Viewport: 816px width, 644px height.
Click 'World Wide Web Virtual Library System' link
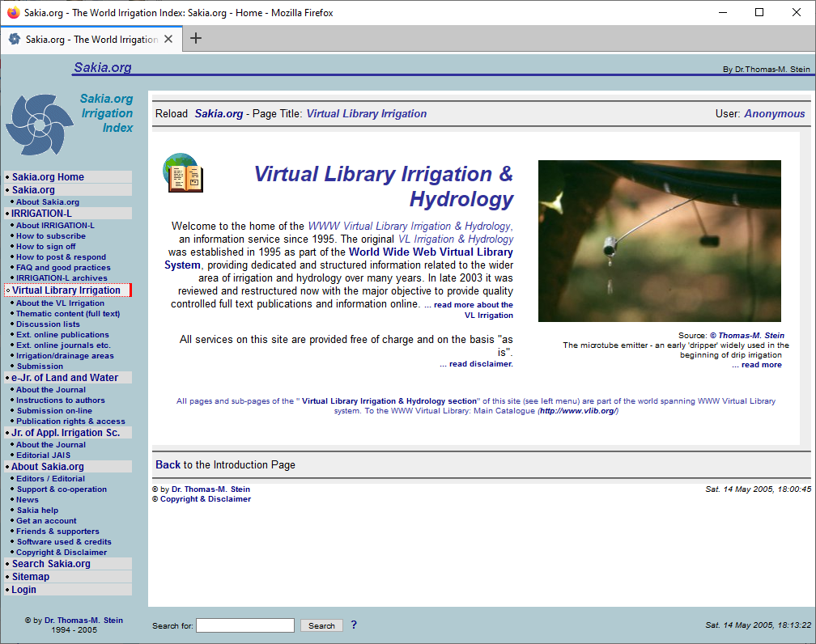338,259
